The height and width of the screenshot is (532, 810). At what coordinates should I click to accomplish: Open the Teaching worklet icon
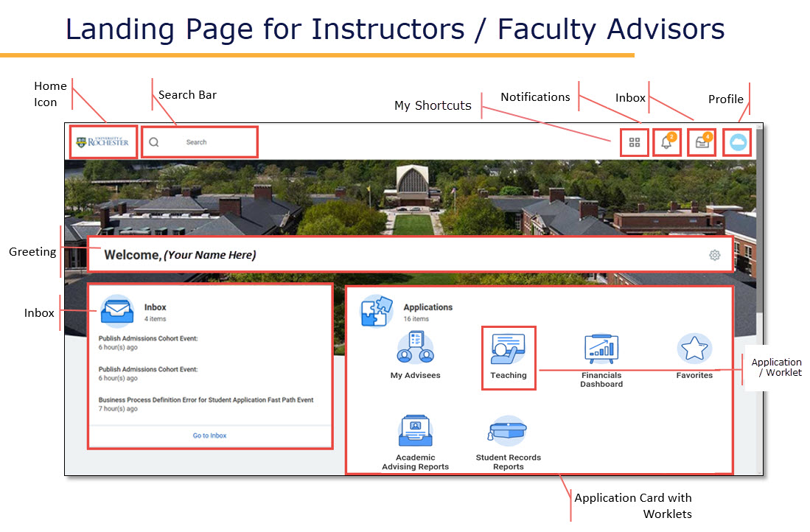[509, 349]
